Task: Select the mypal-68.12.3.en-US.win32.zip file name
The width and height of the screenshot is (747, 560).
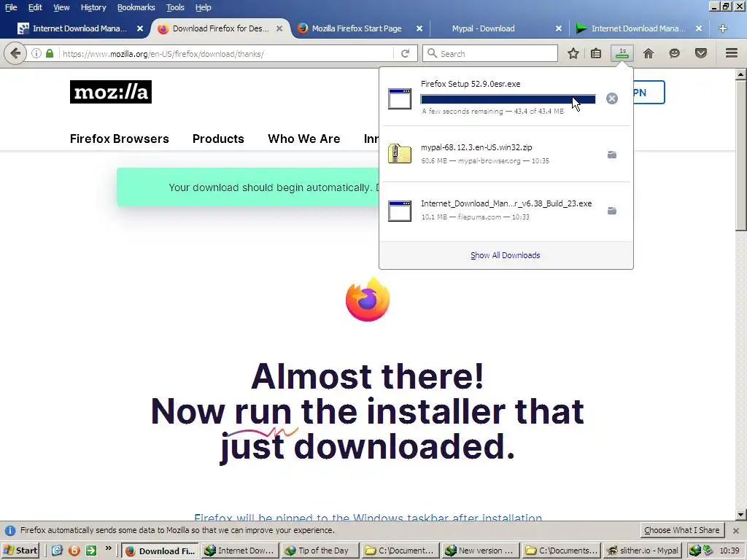Action: tap(476, 147)
